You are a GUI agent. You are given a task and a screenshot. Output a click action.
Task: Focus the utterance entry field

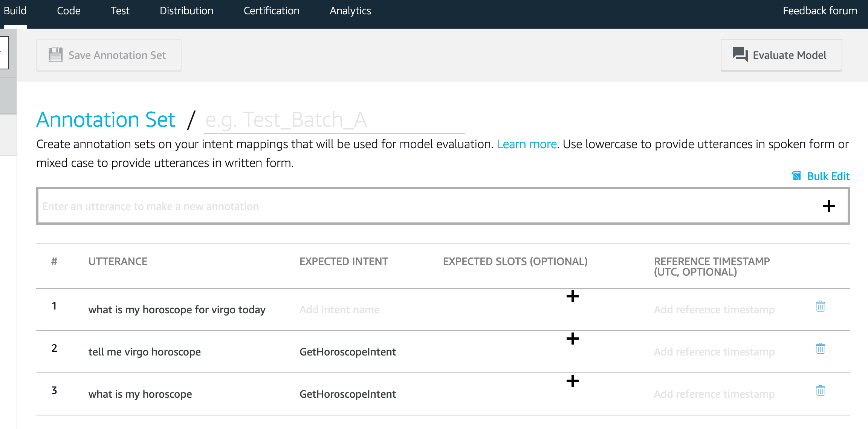point(264,206)
